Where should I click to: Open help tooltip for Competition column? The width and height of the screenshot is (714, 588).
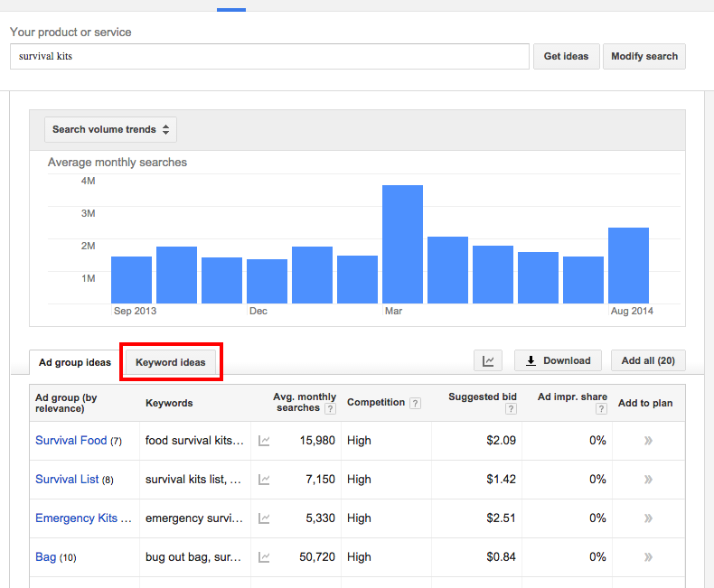pos(415,403)
